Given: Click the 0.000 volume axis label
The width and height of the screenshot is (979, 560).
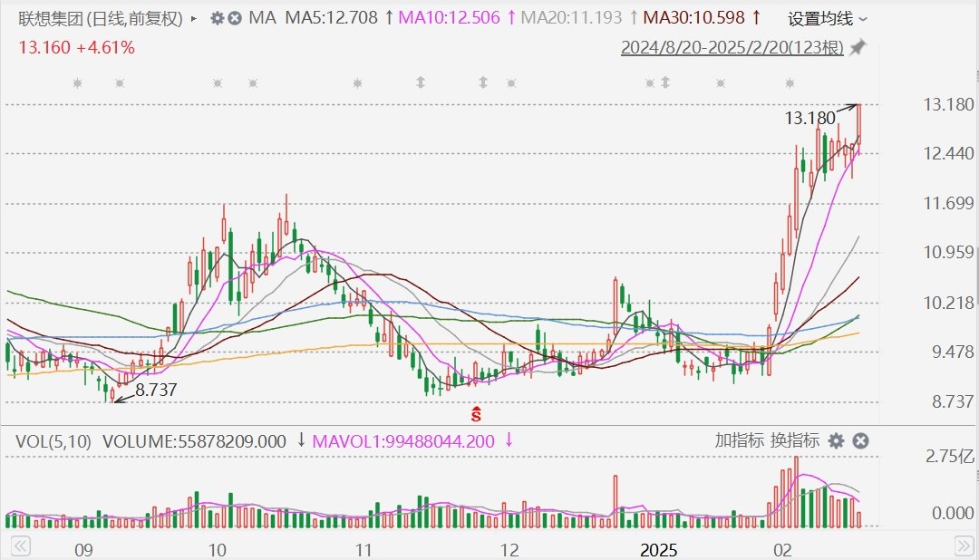Looking at the screenshot, I should point(953,513).
